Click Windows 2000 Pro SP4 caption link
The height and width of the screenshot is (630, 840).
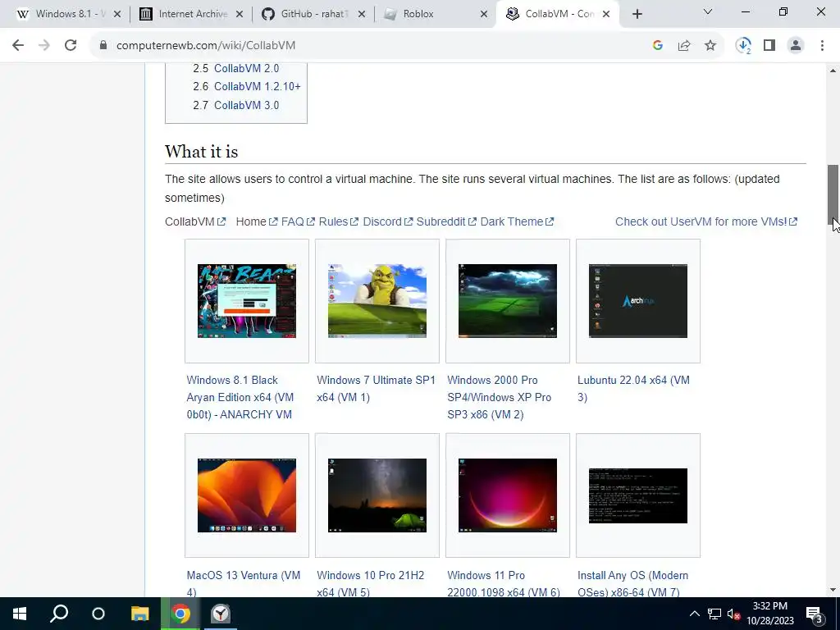pos(500,397)
